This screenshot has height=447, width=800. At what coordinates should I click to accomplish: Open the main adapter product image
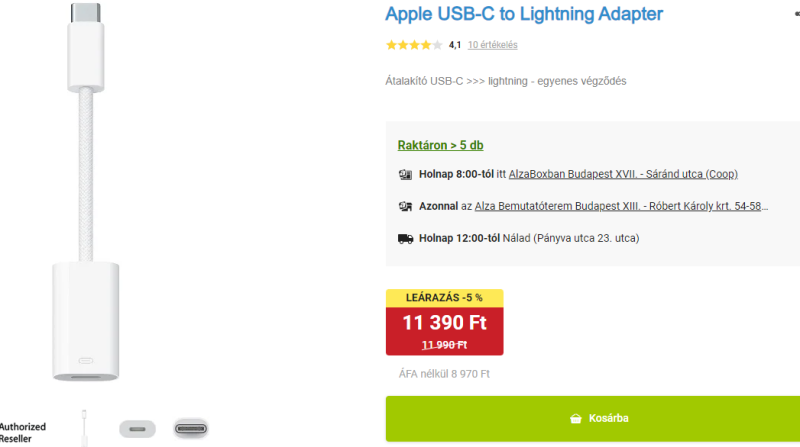pos(86,192)
